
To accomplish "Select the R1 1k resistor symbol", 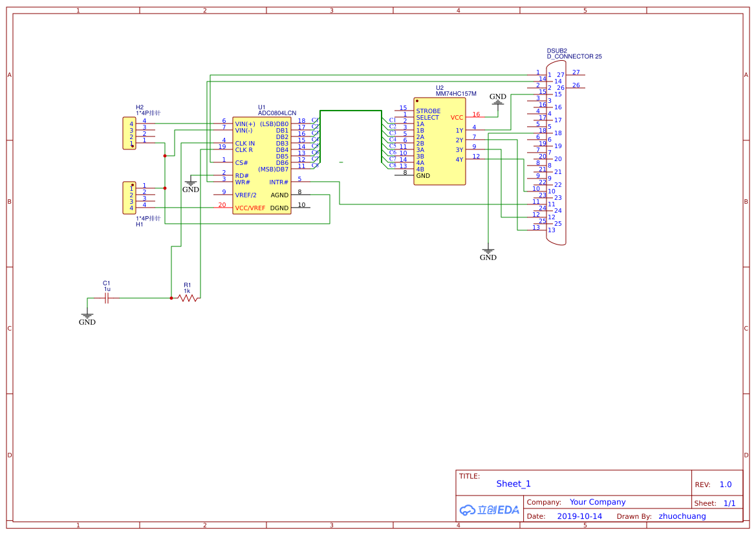I will (x=187, y=298).
